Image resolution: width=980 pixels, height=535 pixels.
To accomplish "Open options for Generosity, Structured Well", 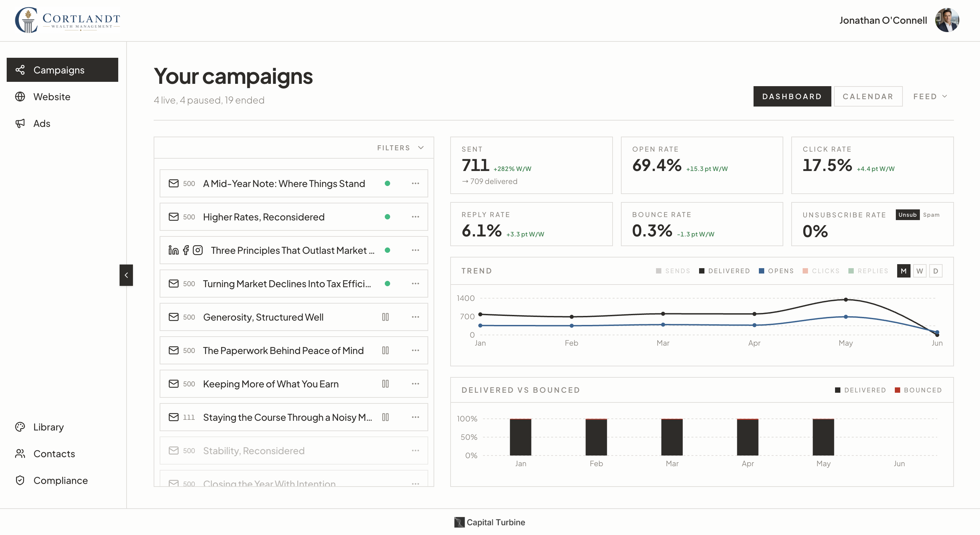I will coord(416,317).
